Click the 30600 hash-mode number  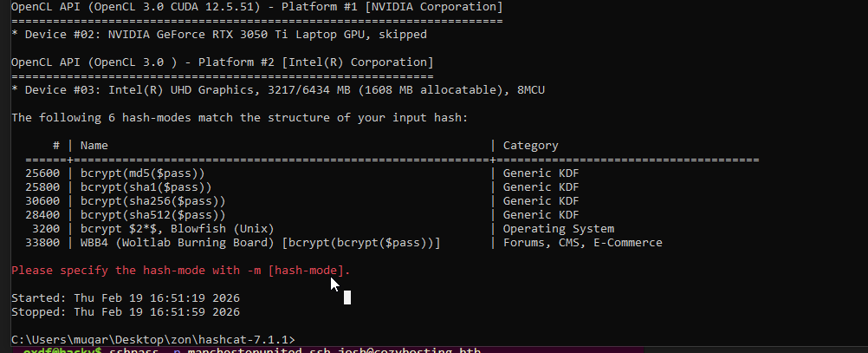42,201
